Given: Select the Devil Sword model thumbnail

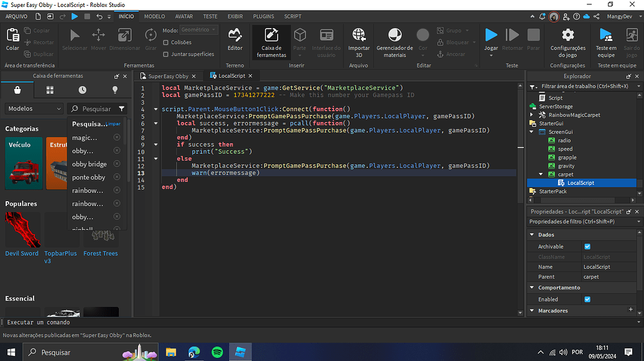Looking at the screenshot, I should coord(22,230).
